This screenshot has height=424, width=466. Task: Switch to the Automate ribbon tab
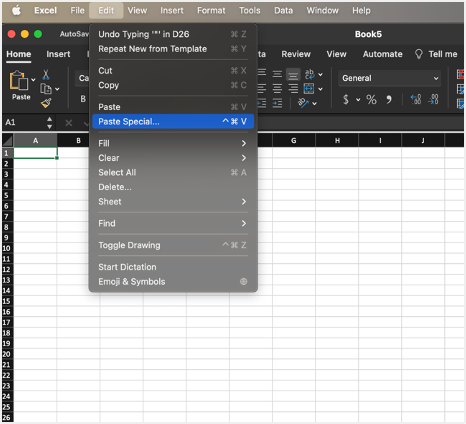pos(382,54)
